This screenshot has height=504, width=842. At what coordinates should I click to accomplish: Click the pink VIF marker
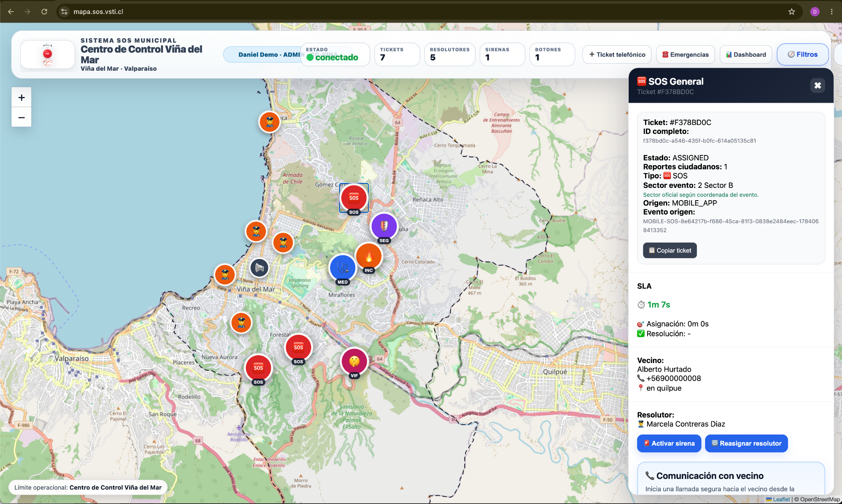354,361
